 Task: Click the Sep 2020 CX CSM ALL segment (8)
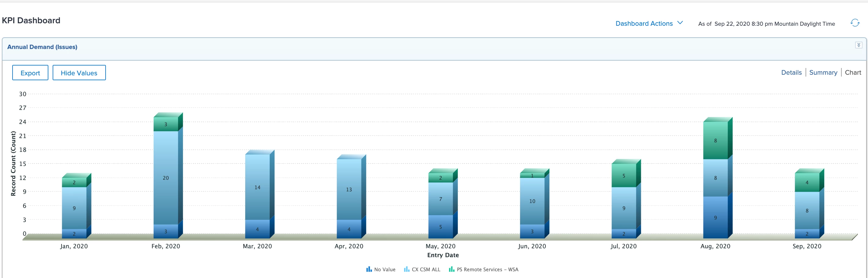point(807,211)
